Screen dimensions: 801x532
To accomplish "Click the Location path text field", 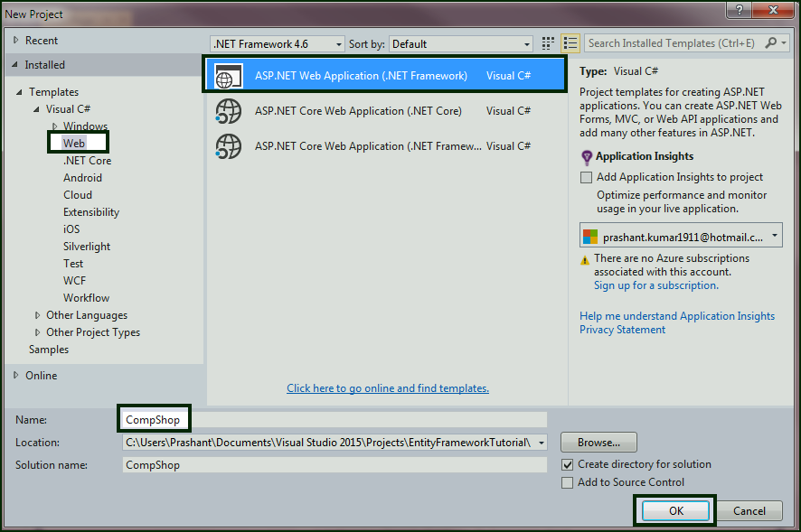I will point(329,443).
